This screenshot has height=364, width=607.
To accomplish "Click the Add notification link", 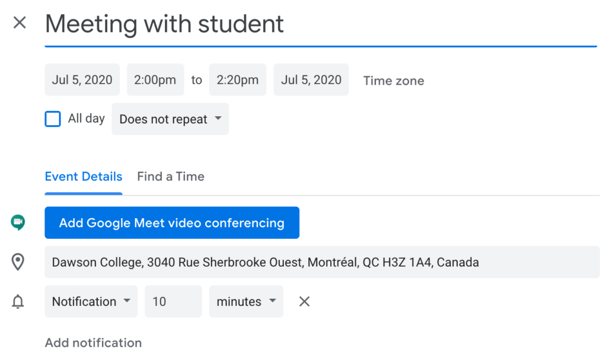I will click(x=93, y=343).
